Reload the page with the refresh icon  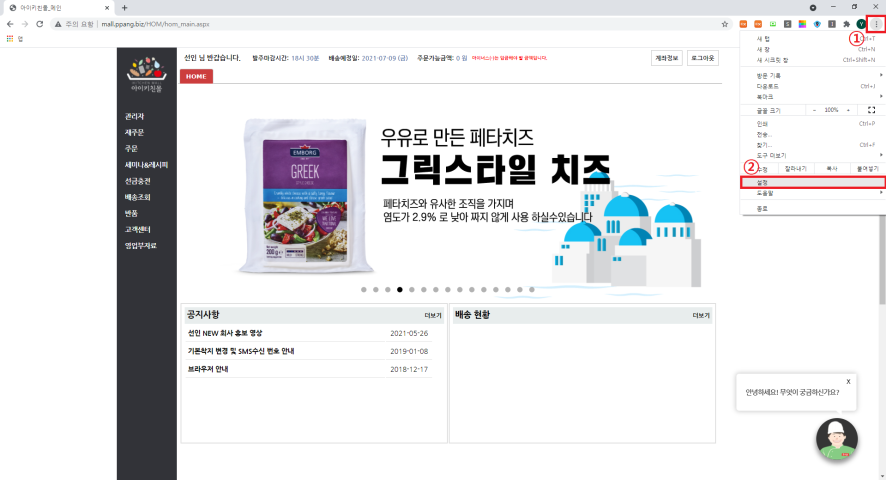click(x=40, y=24)
